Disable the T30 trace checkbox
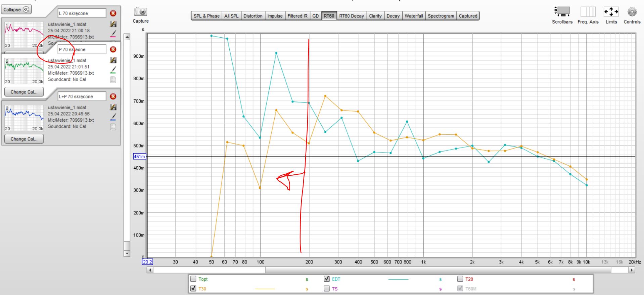The width and height of the screenshot is (644, 295). pos(193,288)
